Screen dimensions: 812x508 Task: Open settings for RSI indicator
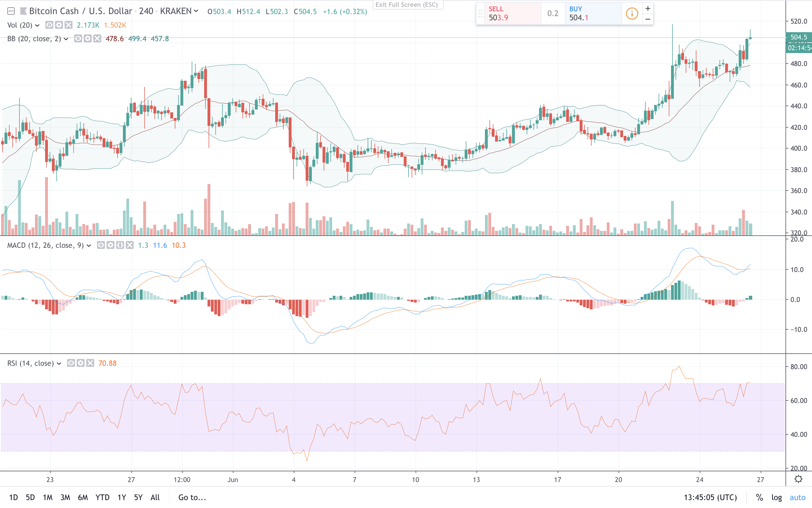81,363
